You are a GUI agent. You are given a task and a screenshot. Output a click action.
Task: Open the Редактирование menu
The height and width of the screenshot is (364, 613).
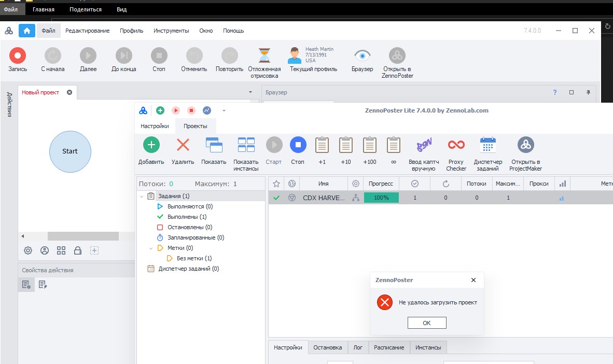[88, 31]
